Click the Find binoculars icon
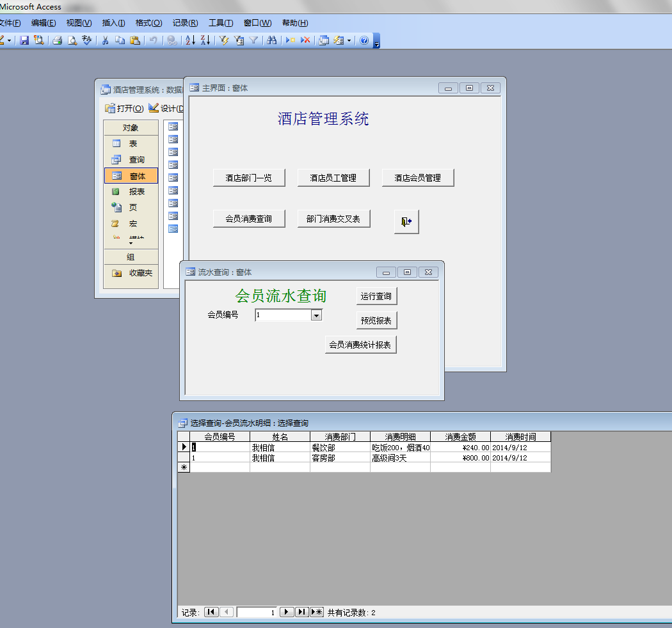Image resolution: width=672 pixels, height=628 pixels. (272, 40)
